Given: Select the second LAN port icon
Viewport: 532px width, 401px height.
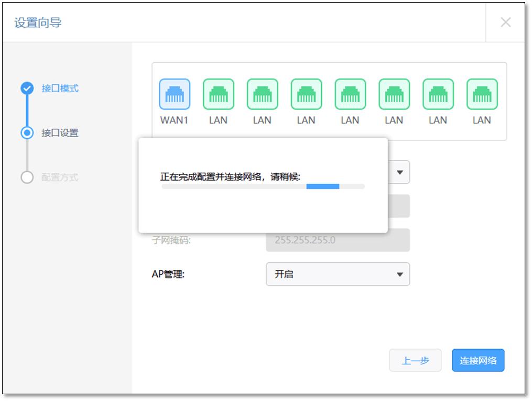Looking at the screenshot, I should [262, 94].
